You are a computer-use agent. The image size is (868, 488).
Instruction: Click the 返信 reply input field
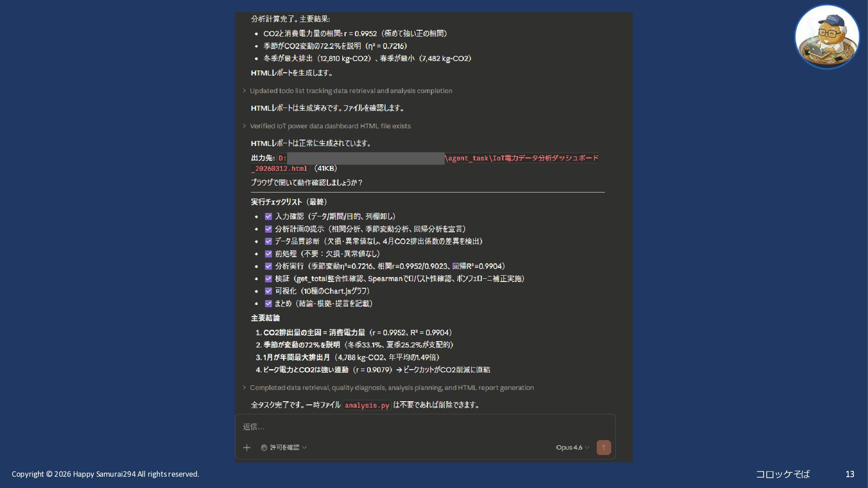425,427
